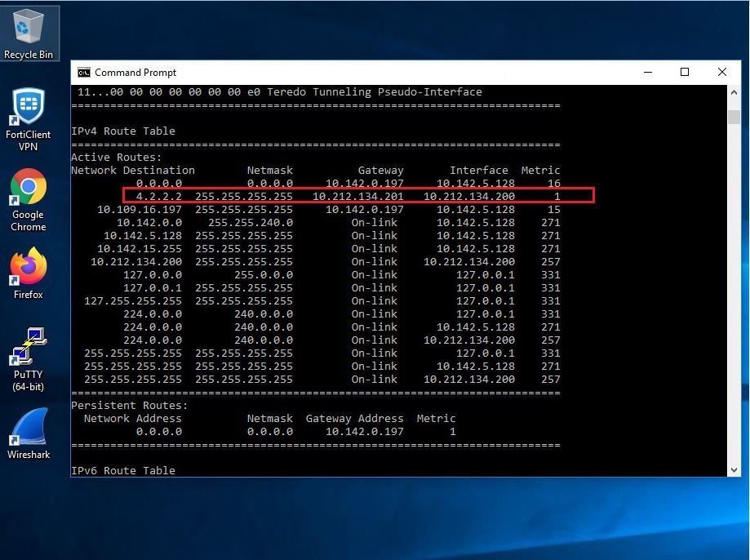Close the Command Prompt window
The height and width of the screenshot is (560, 750).
point(721,73)
